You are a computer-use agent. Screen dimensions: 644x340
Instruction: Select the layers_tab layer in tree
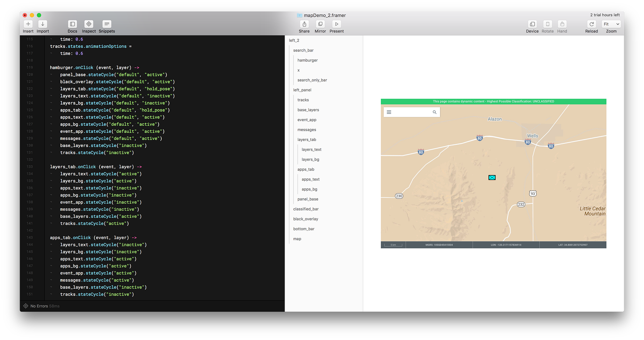point(307,140)
